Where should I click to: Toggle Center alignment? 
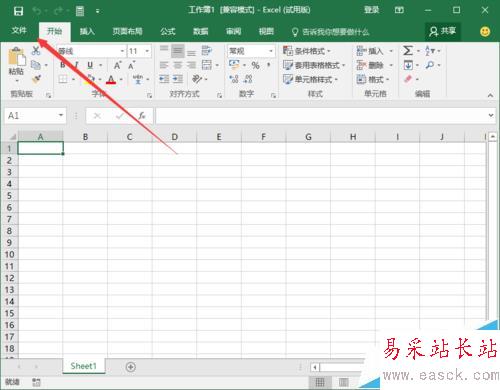(178, 65)
